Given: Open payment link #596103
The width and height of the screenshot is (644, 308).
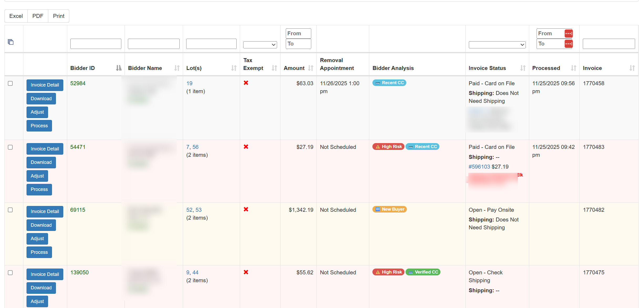Looking at the screenshot, I should click(479, 167).
